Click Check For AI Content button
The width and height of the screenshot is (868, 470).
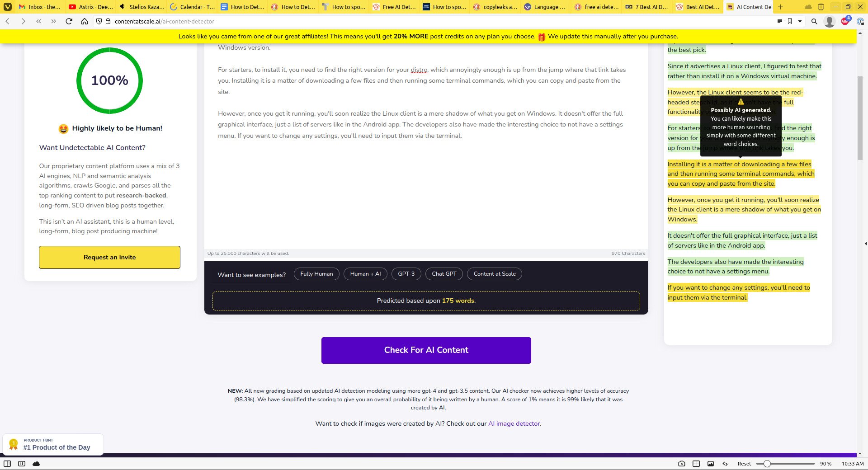click(426, 350)
